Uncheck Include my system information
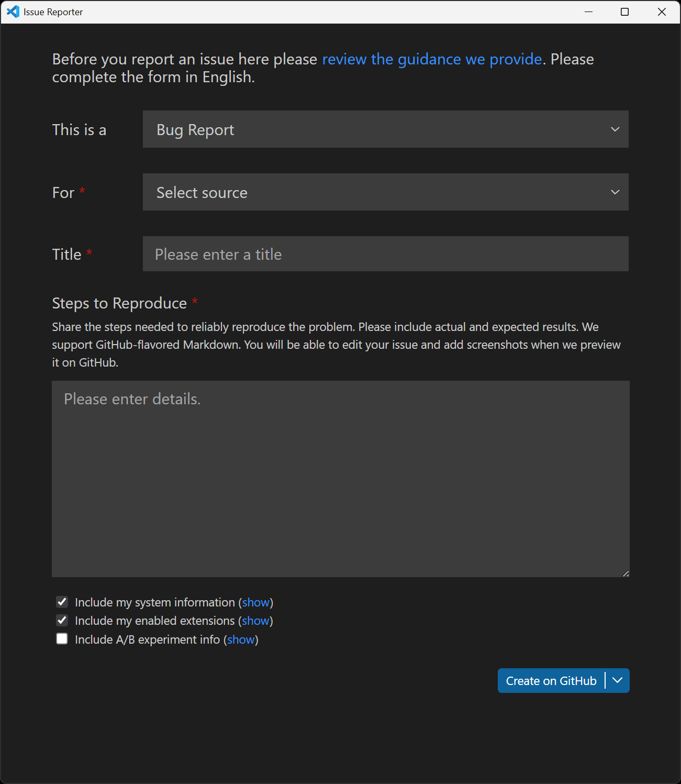Screen dimensions: 681x784 tap(62, 602)
